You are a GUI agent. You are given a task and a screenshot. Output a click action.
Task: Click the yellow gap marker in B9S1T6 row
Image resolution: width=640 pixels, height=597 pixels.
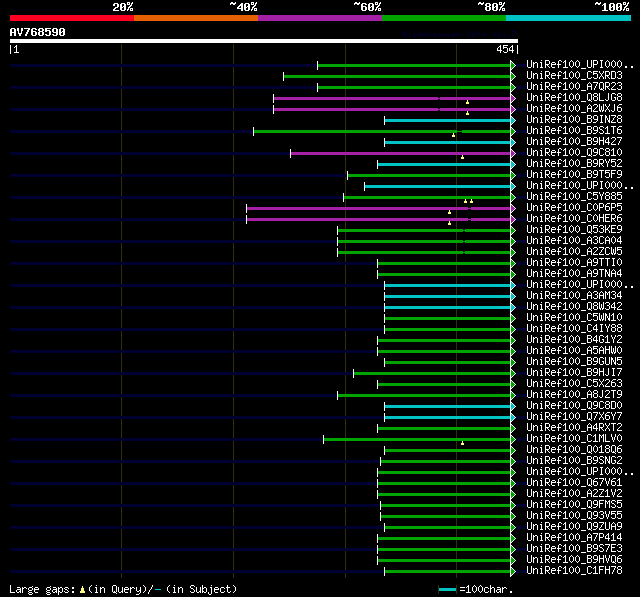tap(453, 135)
